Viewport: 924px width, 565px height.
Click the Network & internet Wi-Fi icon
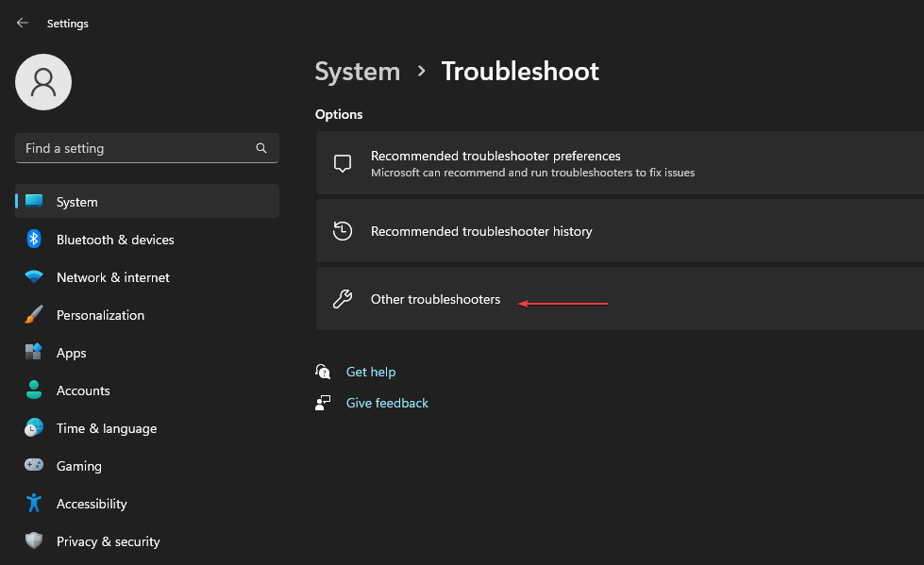(x=34, y=277)
